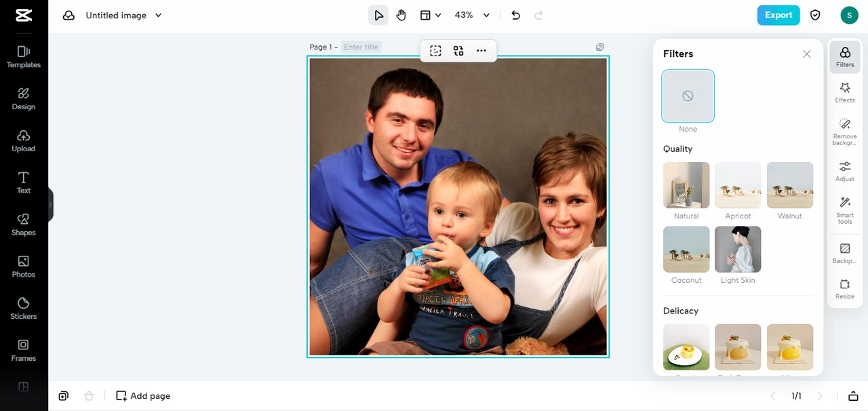Open the Design panel
Screen dimensions: 868x411
(24, 99)
